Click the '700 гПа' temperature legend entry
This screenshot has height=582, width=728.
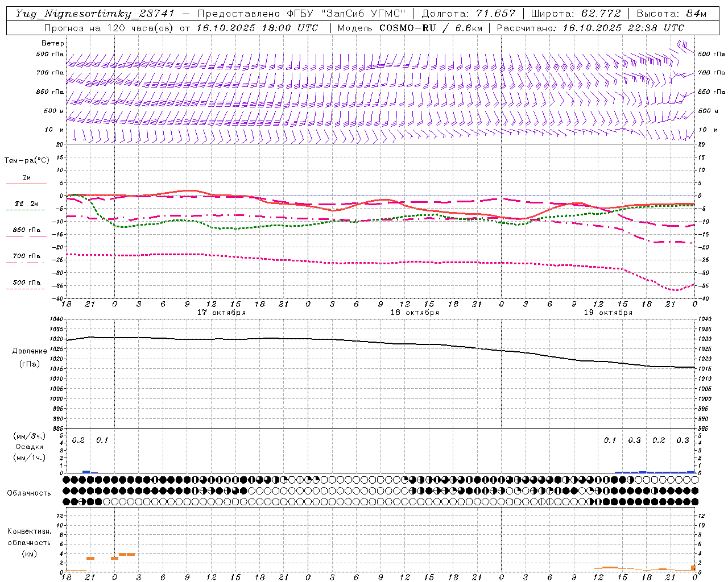click(x=27, y=256)
